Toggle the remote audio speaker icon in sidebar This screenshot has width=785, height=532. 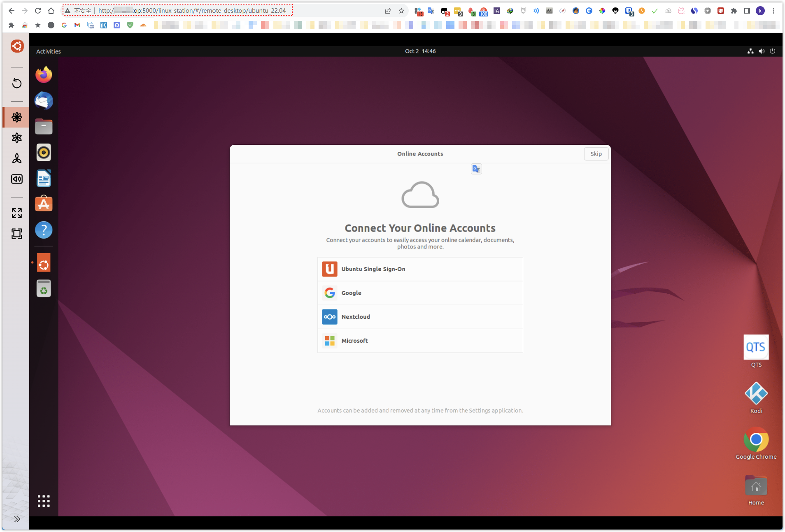[x=17, y=179]
